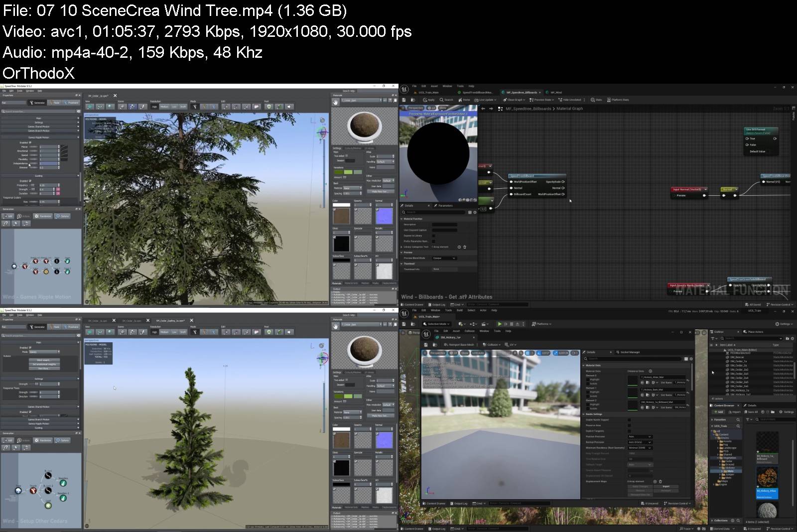Click the search icon in the Favorites row

(x=738, y=419)
